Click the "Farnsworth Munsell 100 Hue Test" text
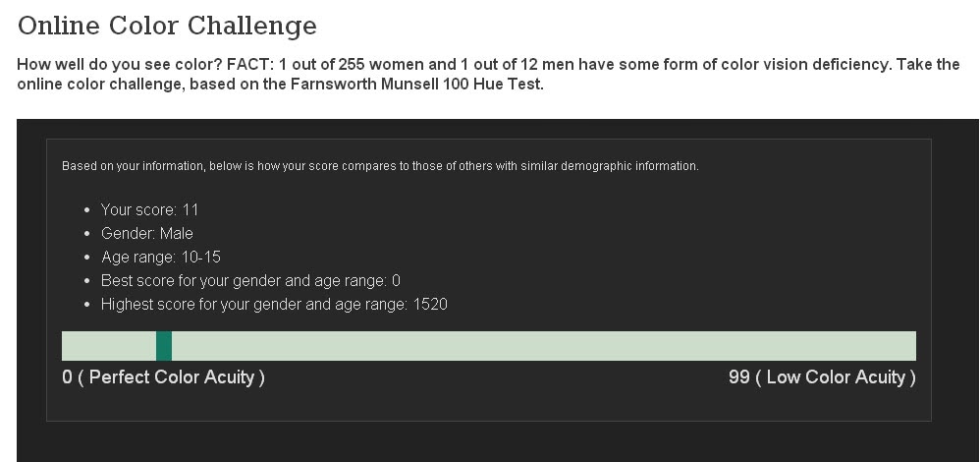Screen dimensions: 980x462 tap(416, 84)
